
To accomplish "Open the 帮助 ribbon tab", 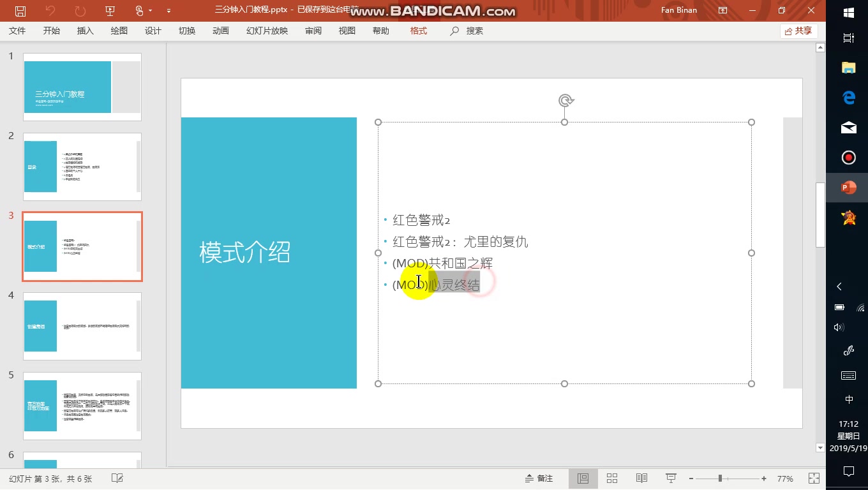I will [381, 31].
